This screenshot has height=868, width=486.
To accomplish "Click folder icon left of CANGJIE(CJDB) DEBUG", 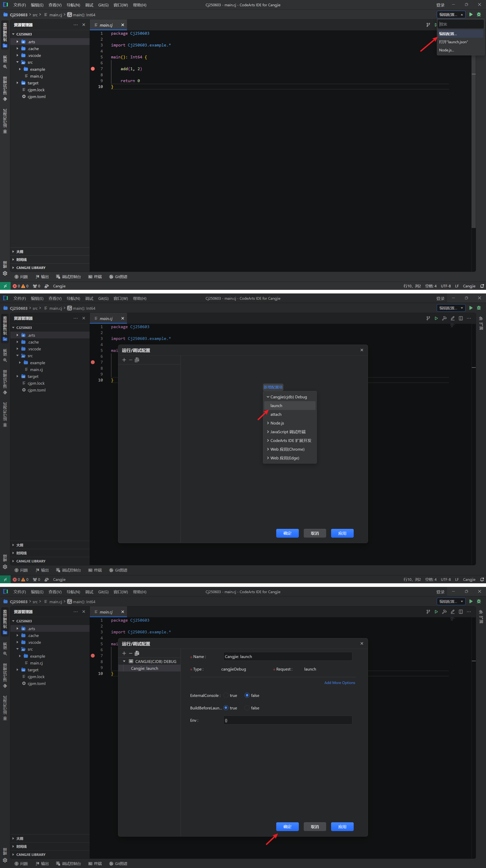I will pyautogui.click(x=131, y=661).
